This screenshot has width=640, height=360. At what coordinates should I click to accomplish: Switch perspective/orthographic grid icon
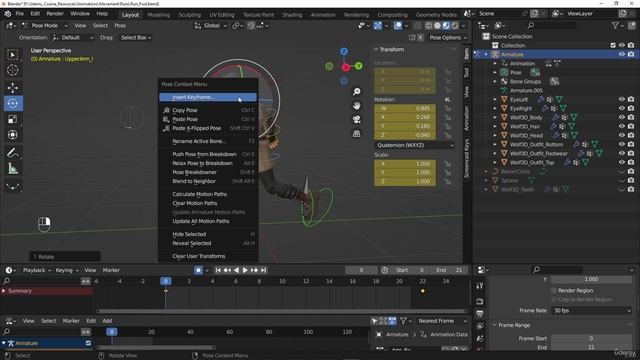tap(356, 133)
